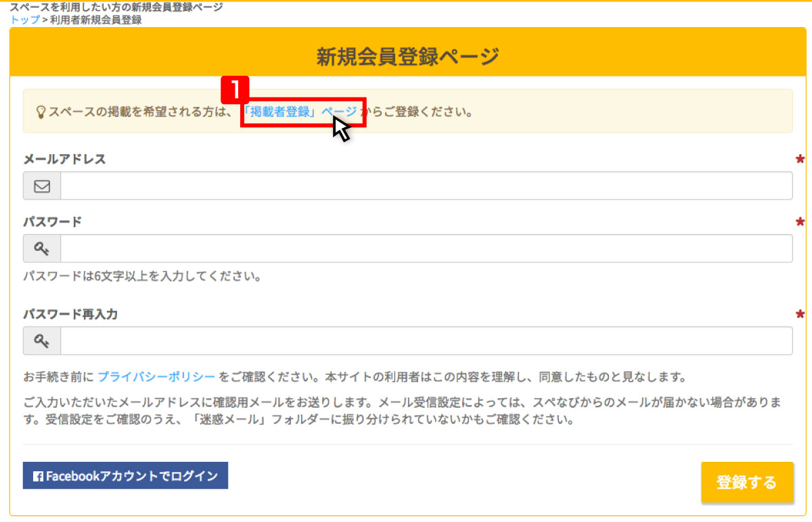This screenshot has width=812, height=522.
Task: Open the 「掲載者登録」ページ link
Action: tap(300, 112)
